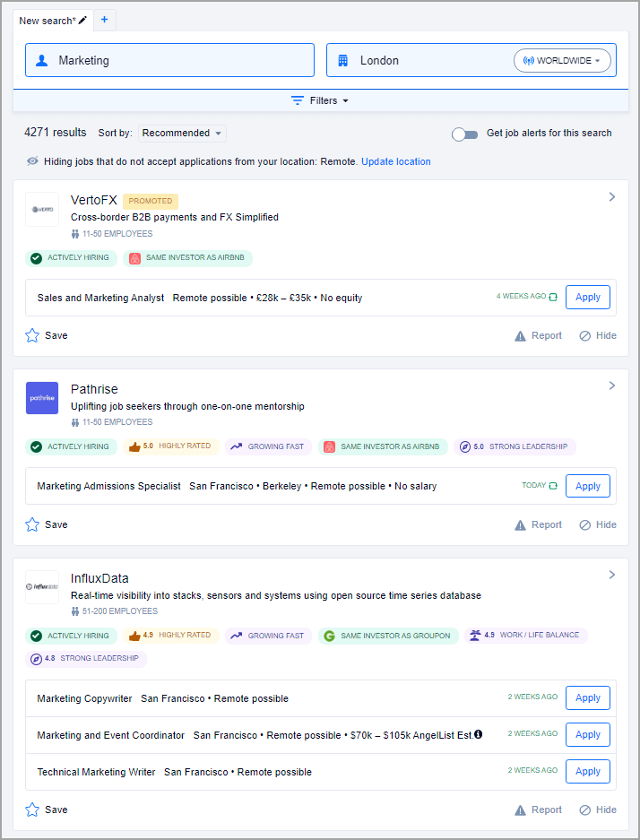The image size is (640, 840).
Task: Enable job alerts for this search
Action: pos(464,134)
